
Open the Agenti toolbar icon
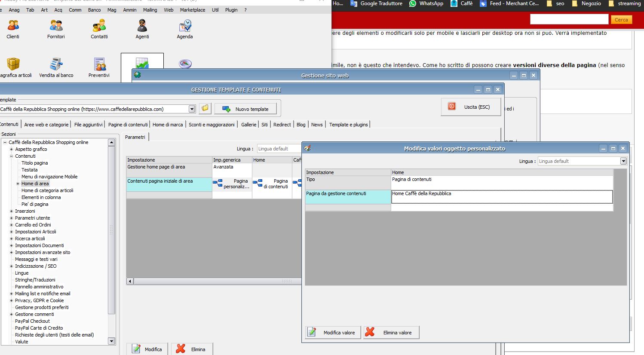click(142, 29)
